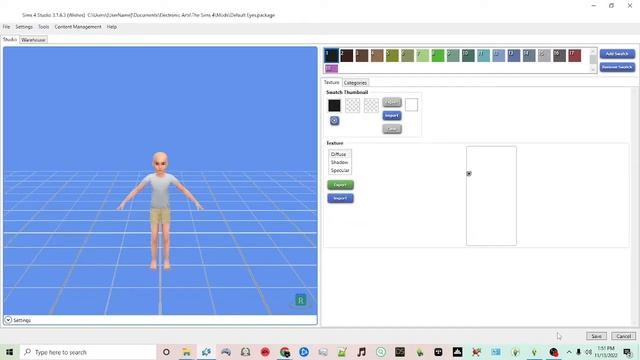Switch to the Categories tab
Image resolution: width=640 pixels, height=360 pixels.
point(355,83)
